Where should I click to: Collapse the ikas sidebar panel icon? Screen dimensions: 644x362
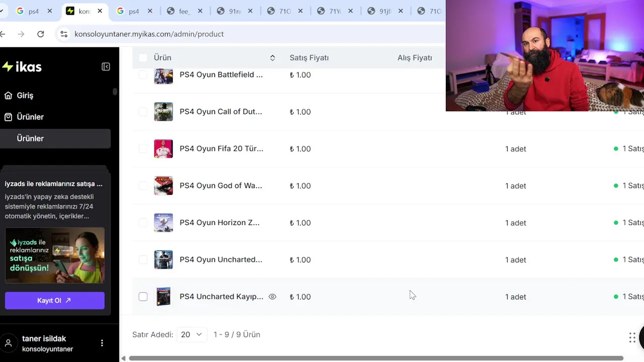point(106,67)
